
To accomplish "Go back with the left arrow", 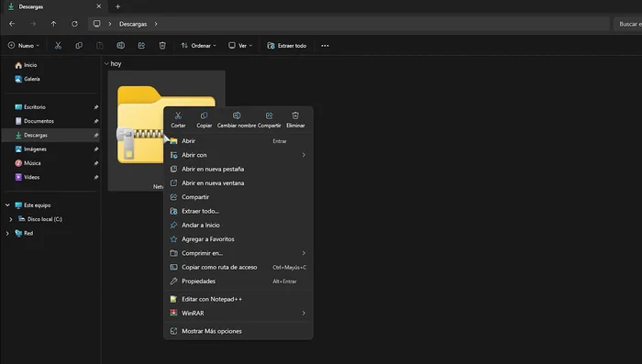I will 12,24.
